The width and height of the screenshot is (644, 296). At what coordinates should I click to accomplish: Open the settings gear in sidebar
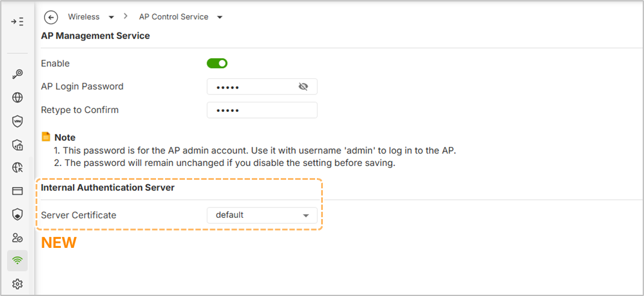point(17,284)
